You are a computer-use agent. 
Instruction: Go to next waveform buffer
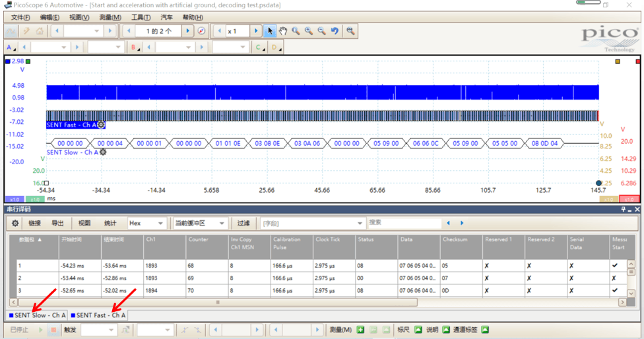[x=187, y=31]
